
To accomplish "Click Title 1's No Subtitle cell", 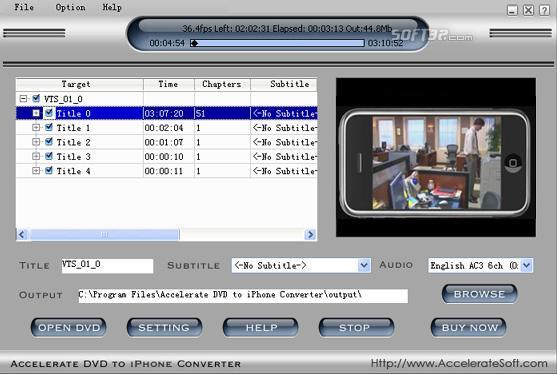I will coord(284,128).
